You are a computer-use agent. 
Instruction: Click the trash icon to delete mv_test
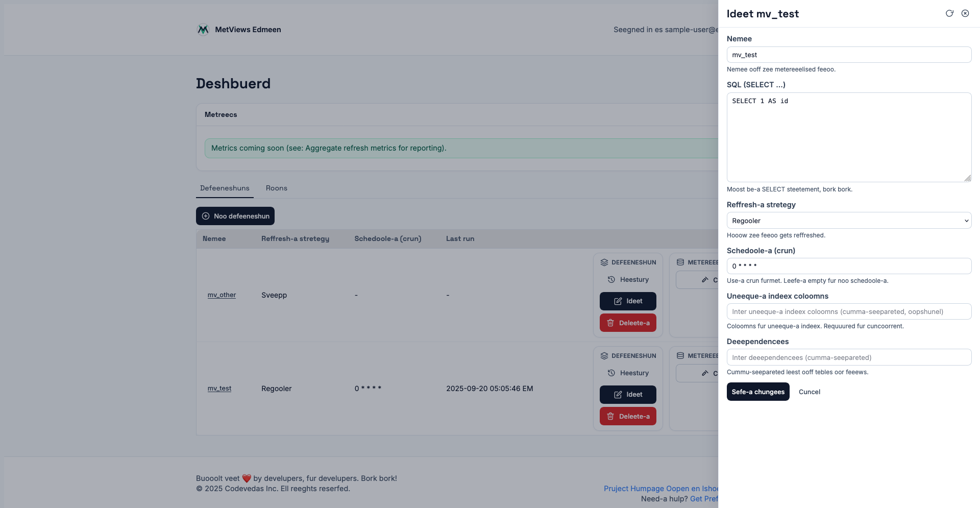610,417
